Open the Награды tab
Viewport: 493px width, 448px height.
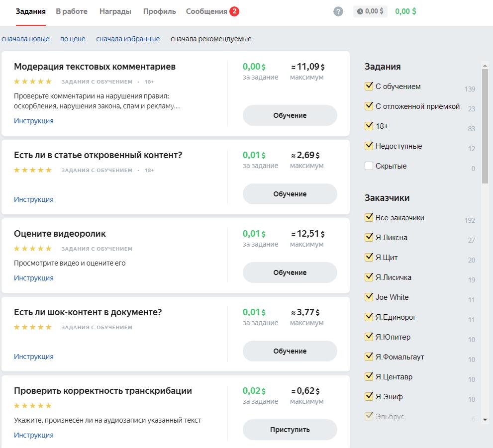tap(115, 11)
